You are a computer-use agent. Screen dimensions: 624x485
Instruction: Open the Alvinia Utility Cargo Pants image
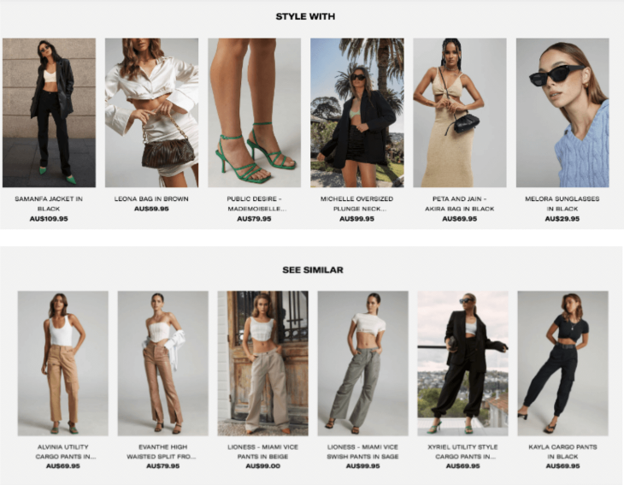click(63, 363)
